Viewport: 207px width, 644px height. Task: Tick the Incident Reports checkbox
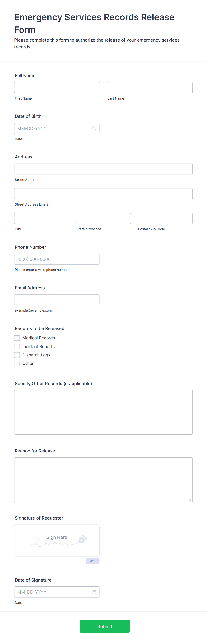(x=17, y=346)
